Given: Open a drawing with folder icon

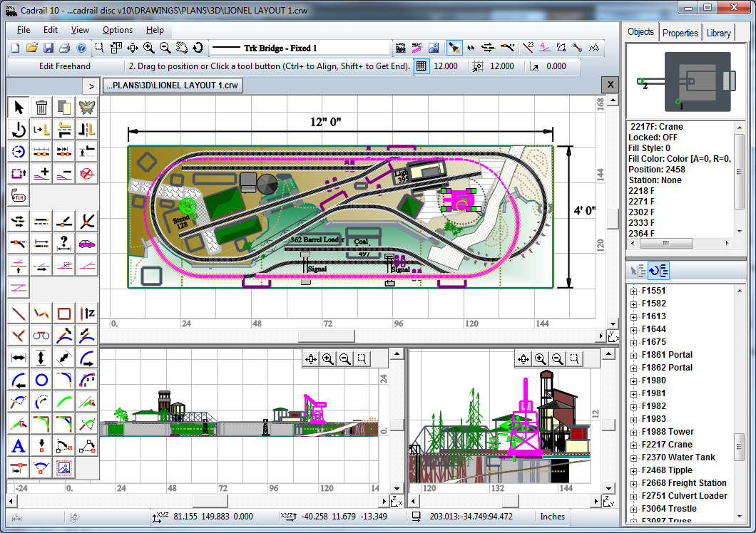Looking at the screenshot, I should point(32,48).
